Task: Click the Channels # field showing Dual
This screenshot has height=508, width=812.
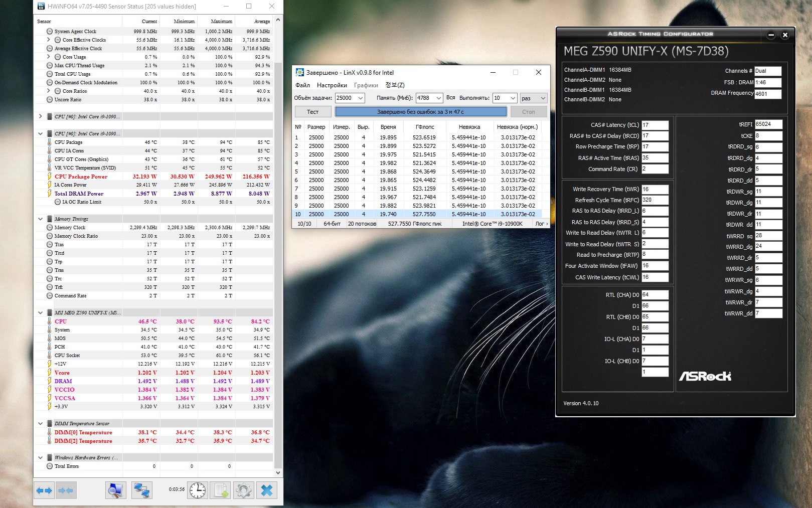Action: click(767, 71)
